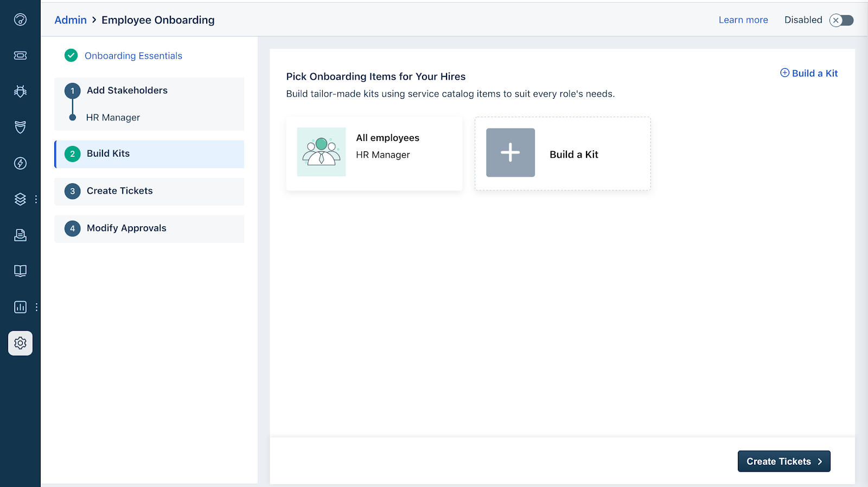Click the arrow on Create Tickets button

(x=820, y=462)
